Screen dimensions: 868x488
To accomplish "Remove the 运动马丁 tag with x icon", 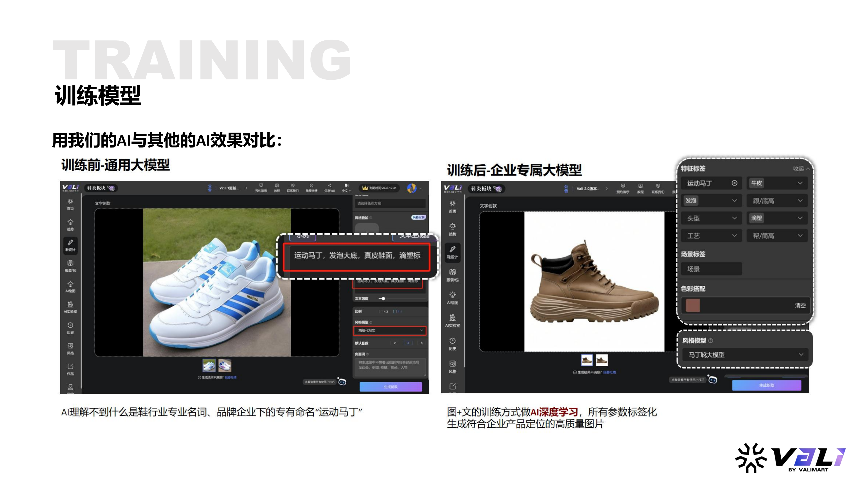I will [734, 183].
